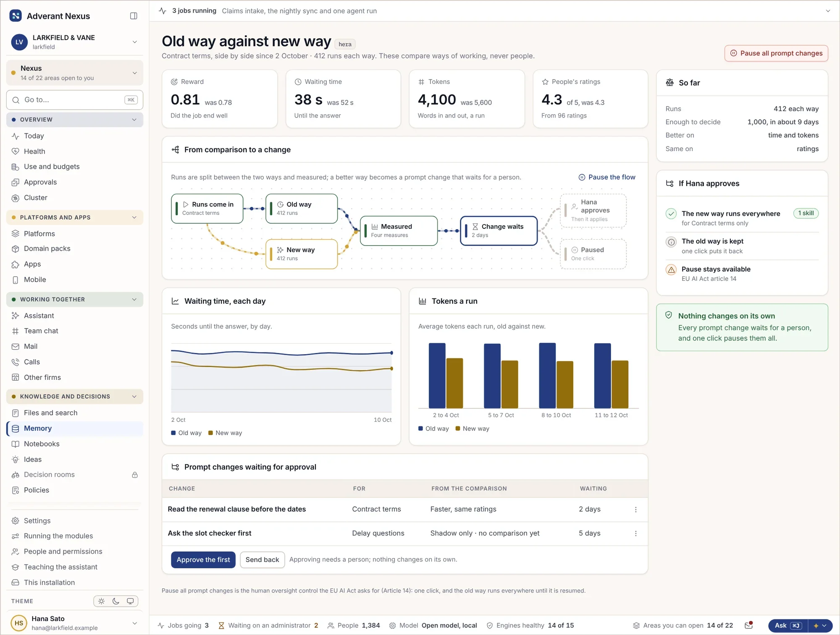Open row menu for renewal clause change
The width and height of the screenshot is (840, 635).
tap(636, 510)
